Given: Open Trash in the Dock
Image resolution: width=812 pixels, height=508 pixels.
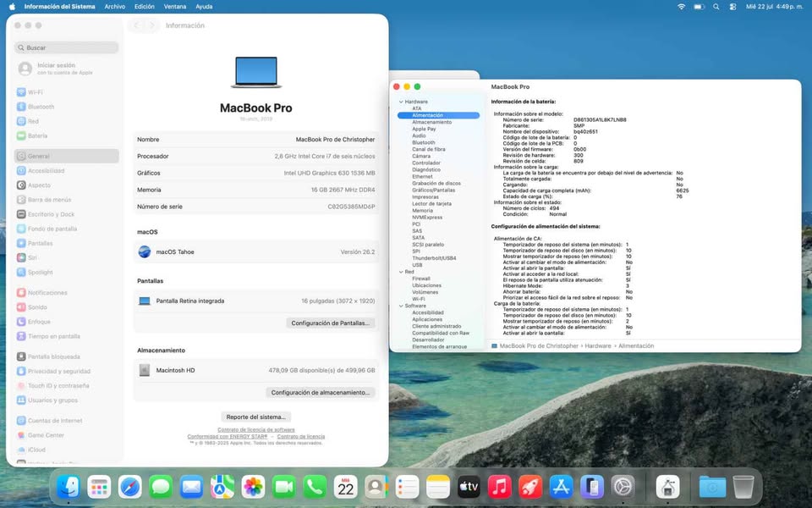Looking at the screenshot, I should [x=743, y=487].
